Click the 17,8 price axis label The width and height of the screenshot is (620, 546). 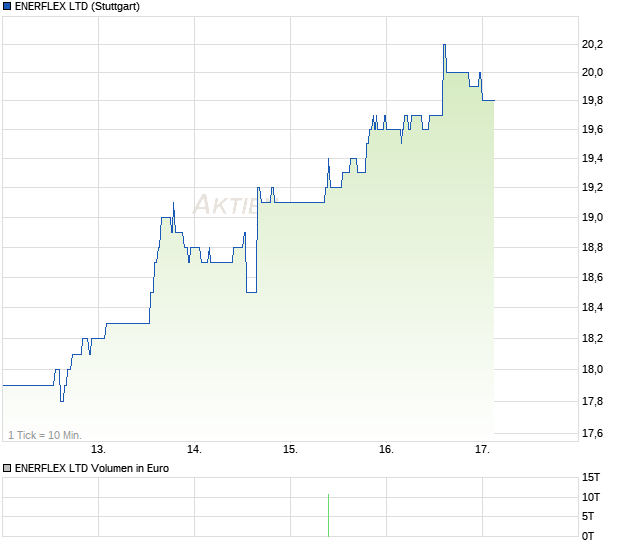click(x=592, y=402)
